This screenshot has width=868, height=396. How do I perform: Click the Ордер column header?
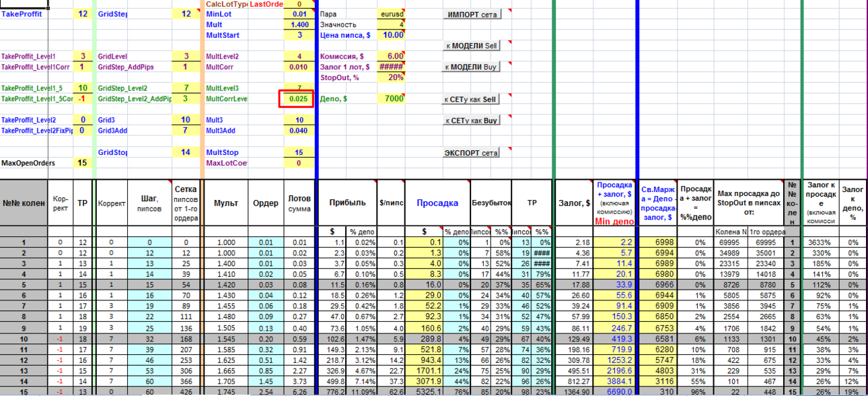point(266,203)
